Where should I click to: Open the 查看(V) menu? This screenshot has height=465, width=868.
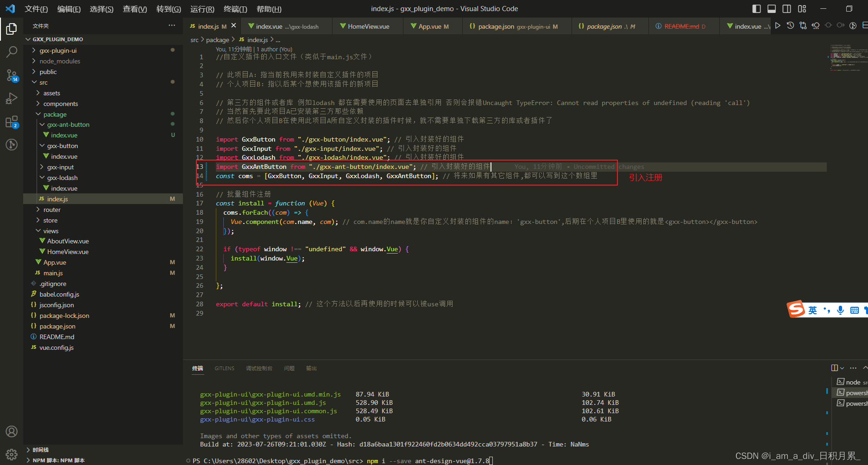click(x=135, y=9)
